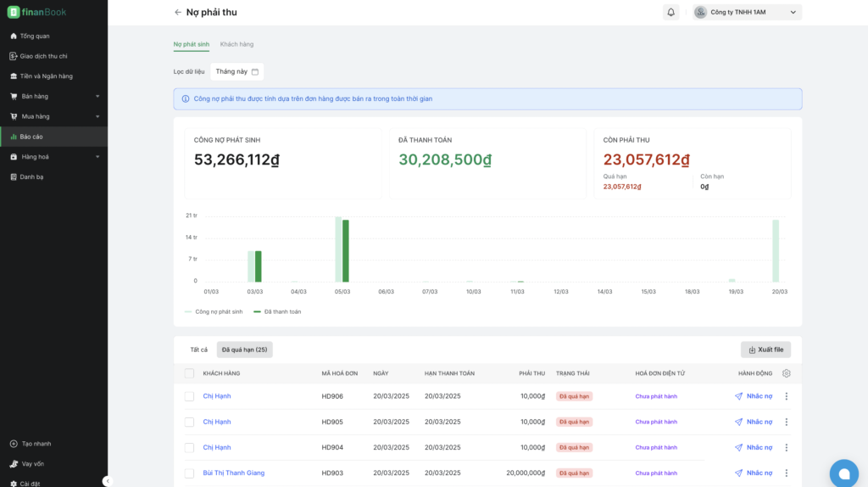
Task: Click the dark green 05/03 paid bar
Action: pyautogui.click(x=346, y=251)
